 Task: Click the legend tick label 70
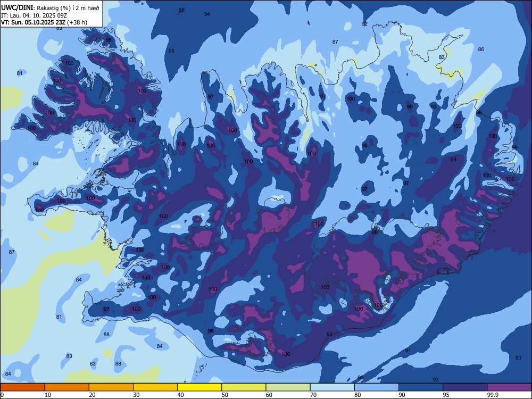point(313,395)
